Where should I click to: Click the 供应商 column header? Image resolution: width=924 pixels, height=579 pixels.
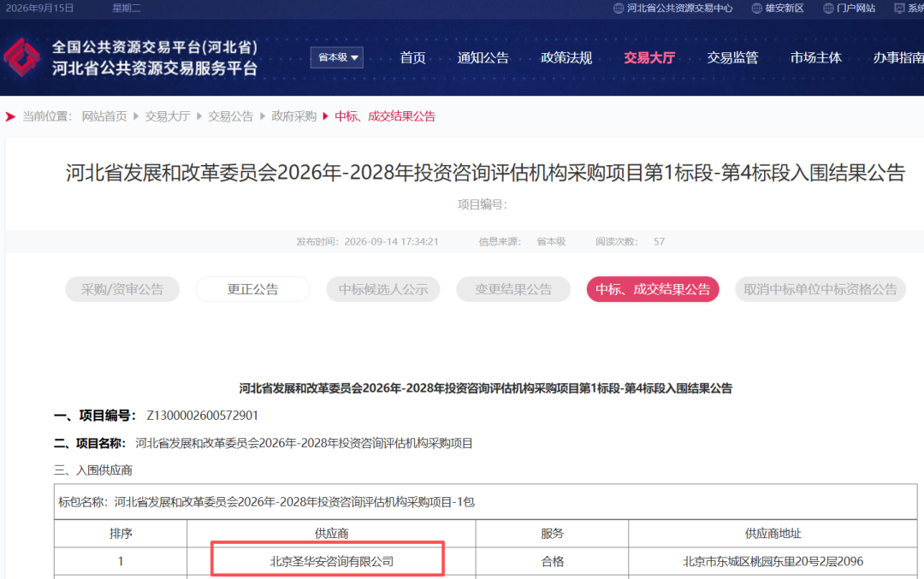pos(331,534)
